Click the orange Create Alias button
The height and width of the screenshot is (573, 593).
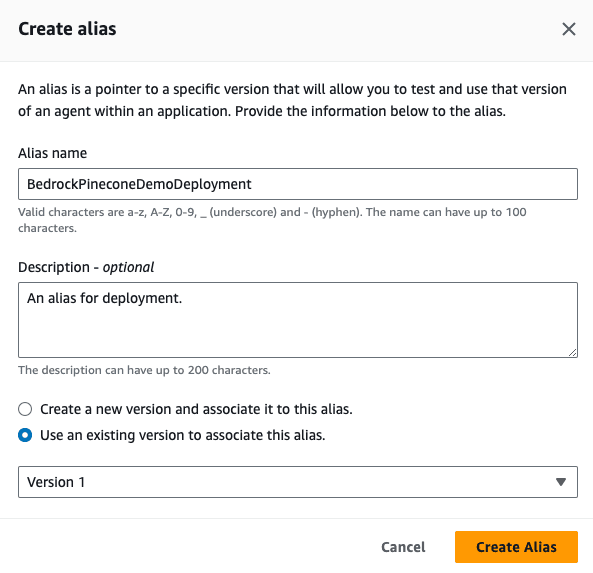(x=516, y=547)
